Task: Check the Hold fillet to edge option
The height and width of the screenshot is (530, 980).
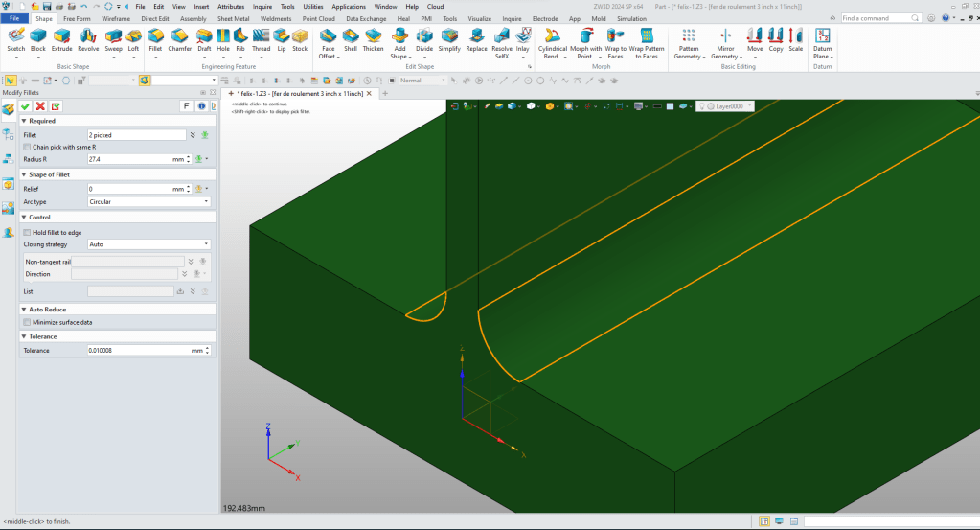Action: [28, 232]
